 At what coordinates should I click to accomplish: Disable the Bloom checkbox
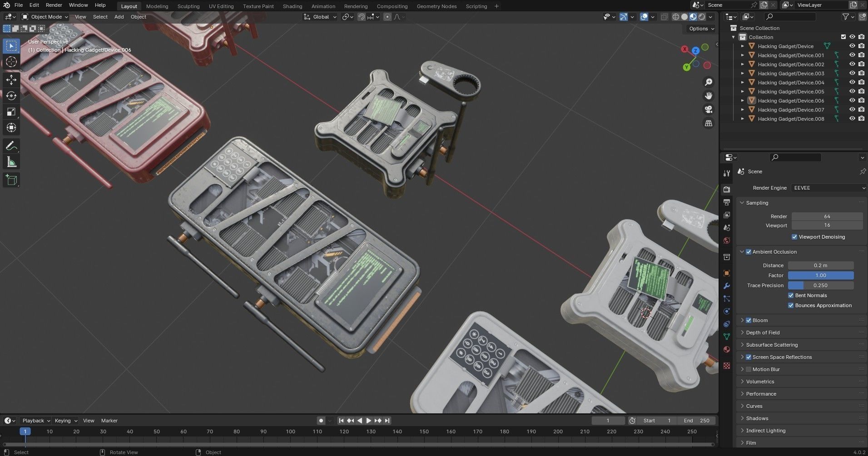749,320
